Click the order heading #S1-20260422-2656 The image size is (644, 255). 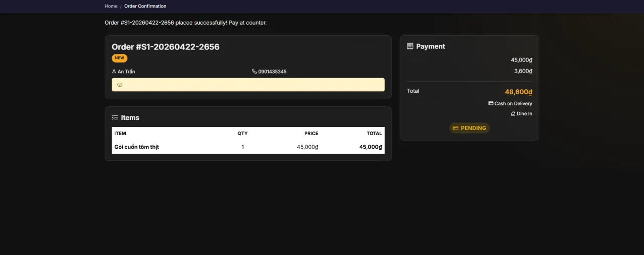click(x=166, y=47)
